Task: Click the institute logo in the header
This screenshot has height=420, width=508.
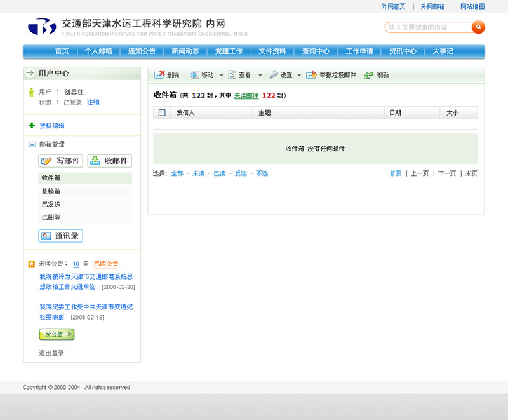Action: coord(42,27)
